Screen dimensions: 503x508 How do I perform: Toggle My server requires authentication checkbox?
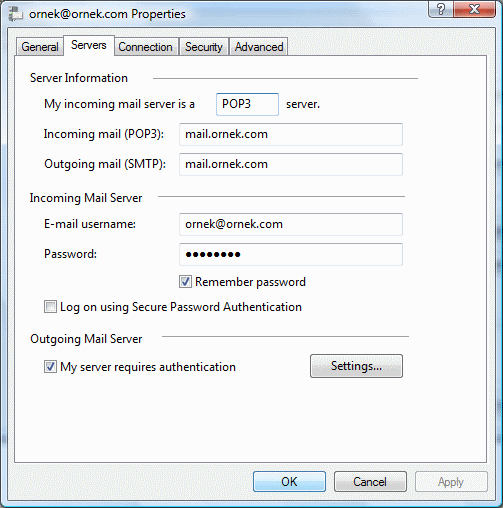pyautogui.click(x=50, y=367)
